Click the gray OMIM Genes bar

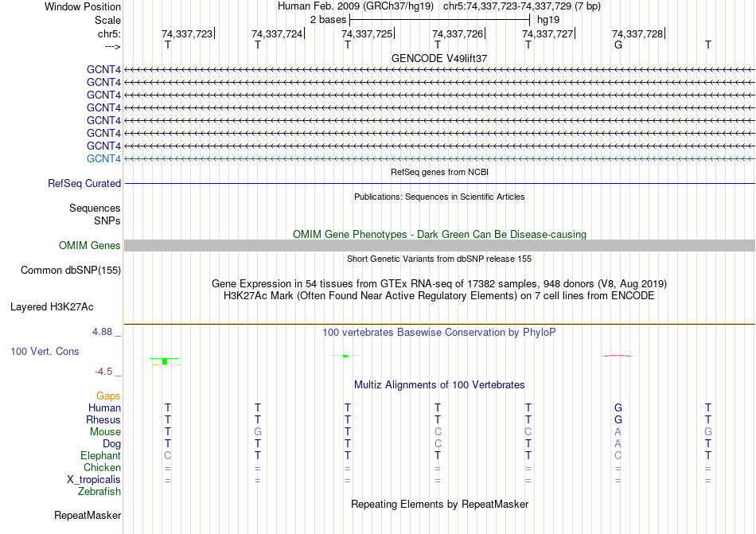[x=439, y=245]
